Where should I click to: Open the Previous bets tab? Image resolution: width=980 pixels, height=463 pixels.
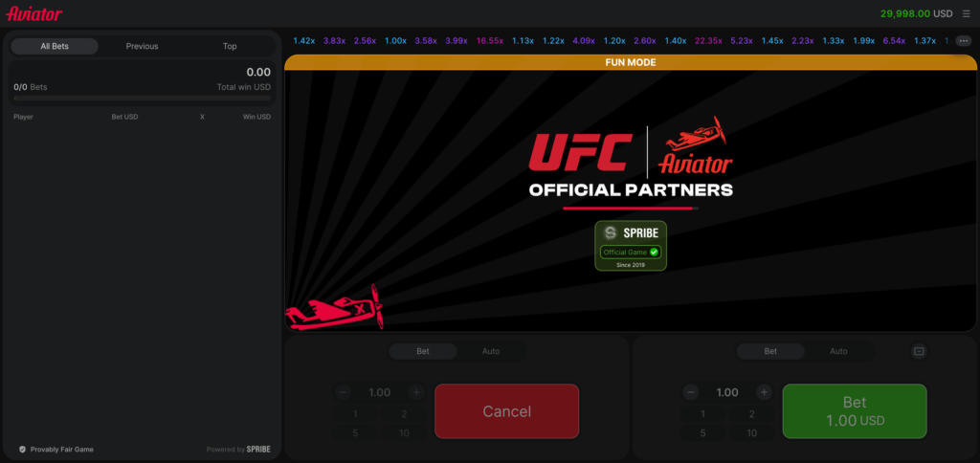pos(142,46)
